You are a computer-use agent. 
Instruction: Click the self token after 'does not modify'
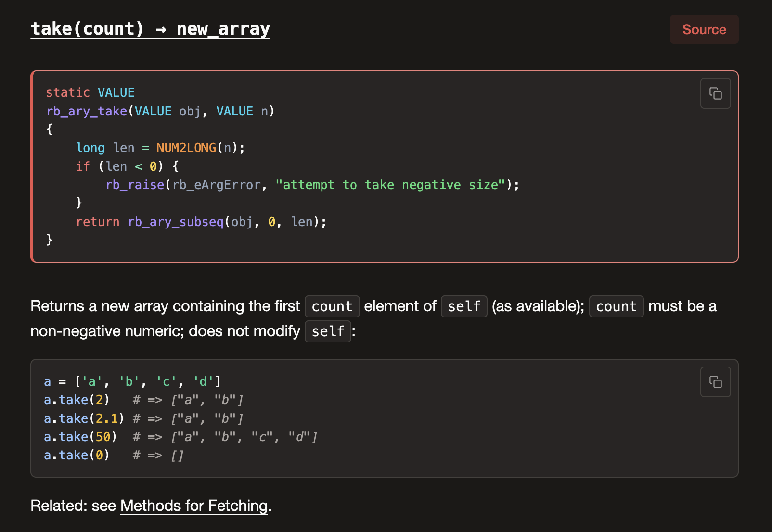click(328, 331)
